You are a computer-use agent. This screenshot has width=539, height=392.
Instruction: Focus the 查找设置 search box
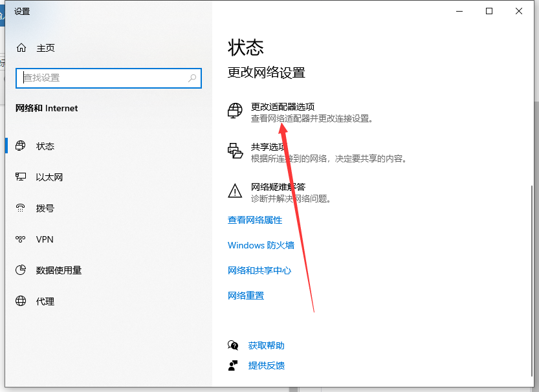tap(104, 78)
